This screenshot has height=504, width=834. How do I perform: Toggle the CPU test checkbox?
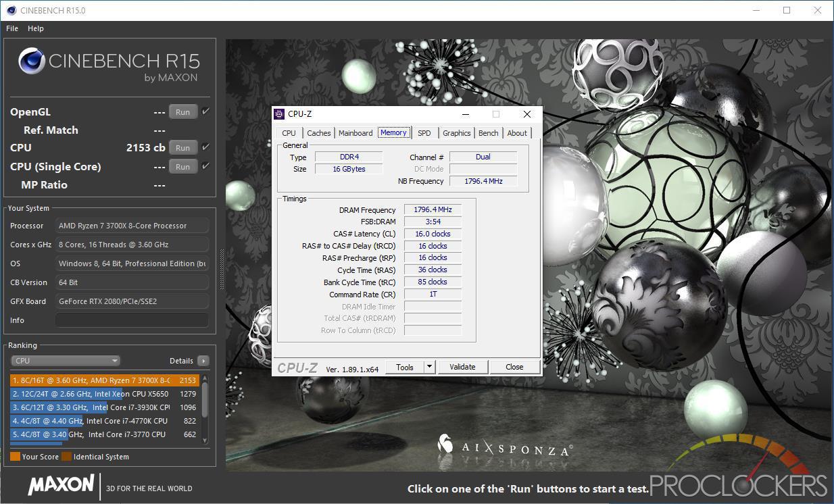[x=205, y=147]
